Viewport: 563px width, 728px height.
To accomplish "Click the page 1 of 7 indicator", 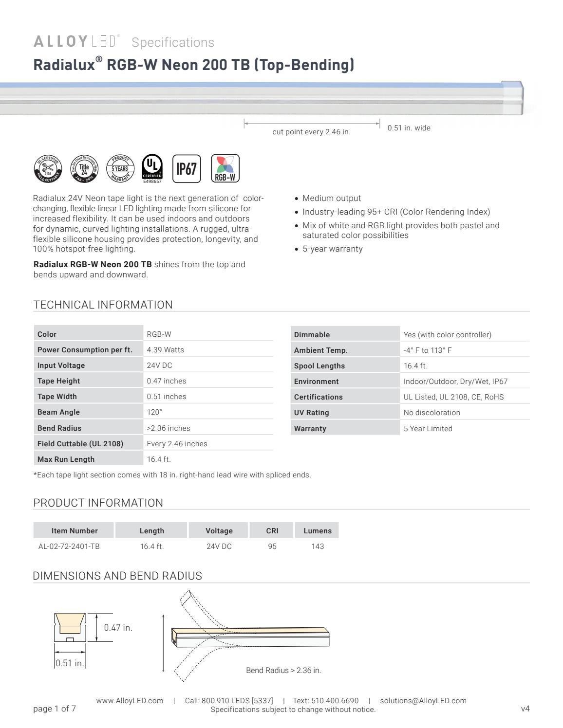I will coord(55,709).
